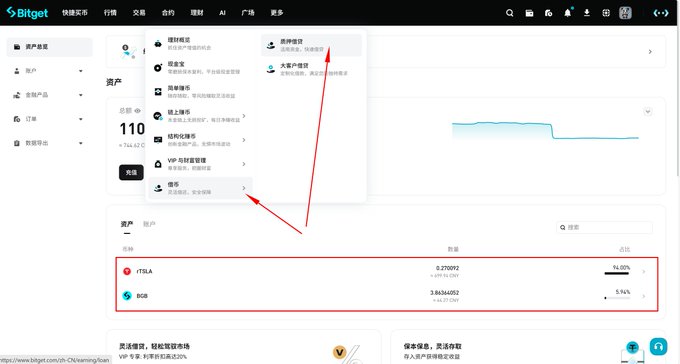This screenshot has height=364, width=680.
Task: Click the 简单赚币 icon in menu
Action: (158, 92)
